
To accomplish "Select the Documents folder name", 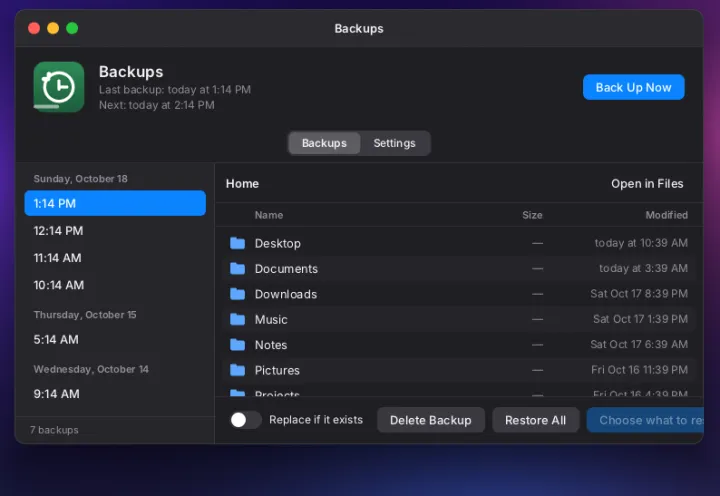I will pyautogui.click(x=286, y=269).
